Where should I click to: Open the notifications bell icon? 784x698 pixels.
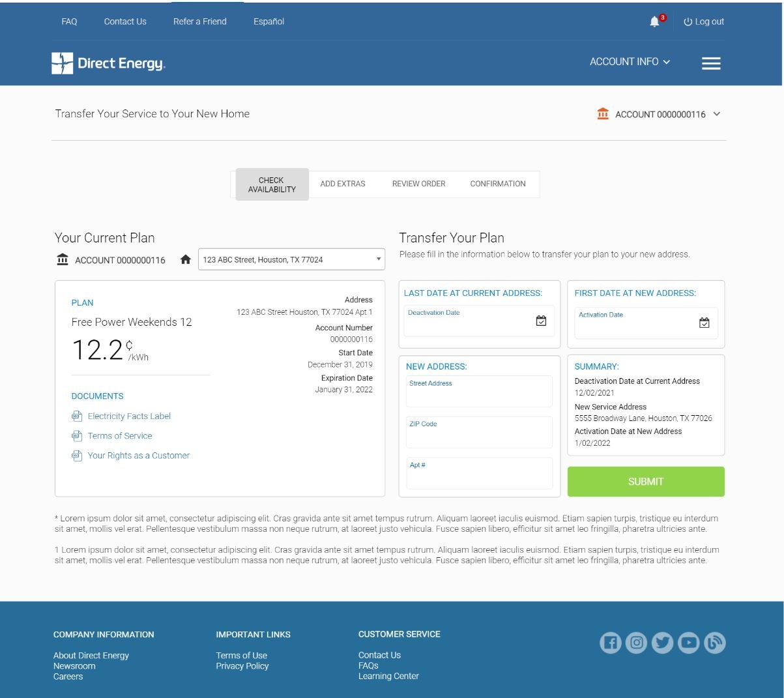(x=655, y=22)
